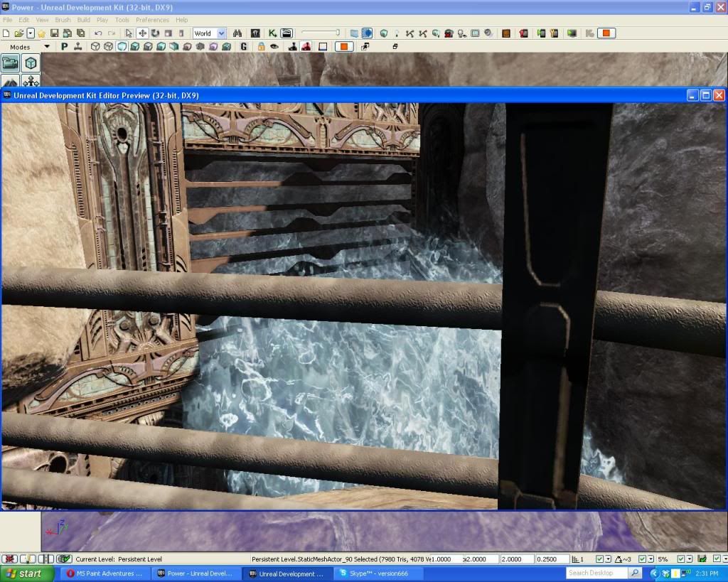This screenshot has width=728, height=582.
Task: Click the Undo arrow in the toolbar
Action: (98, 33)
